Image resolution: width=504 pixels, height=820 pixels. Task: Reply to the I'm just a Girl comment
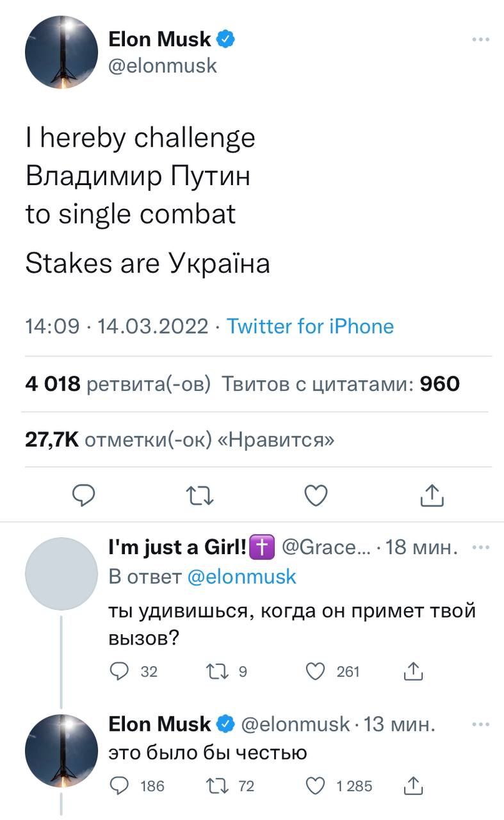pyautogui.click(x=120, y=671)
